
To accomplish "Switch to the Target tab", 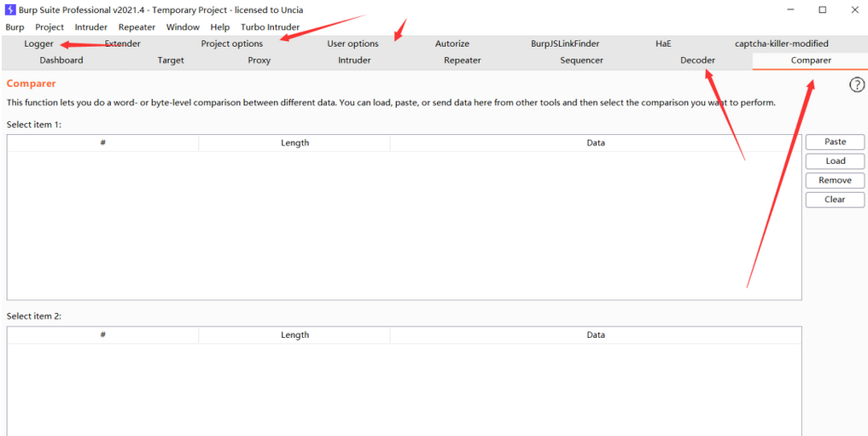I will [171, 61].
